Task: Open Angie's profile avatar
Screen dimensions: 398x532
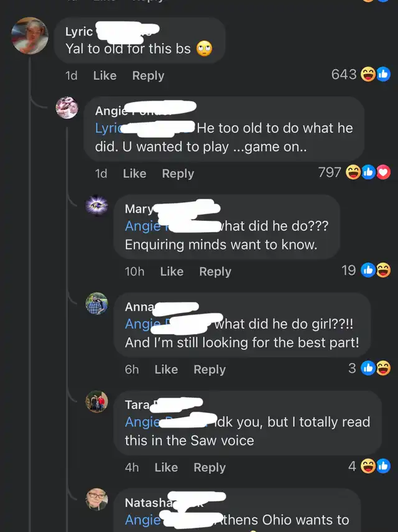Action: [67, 108]
